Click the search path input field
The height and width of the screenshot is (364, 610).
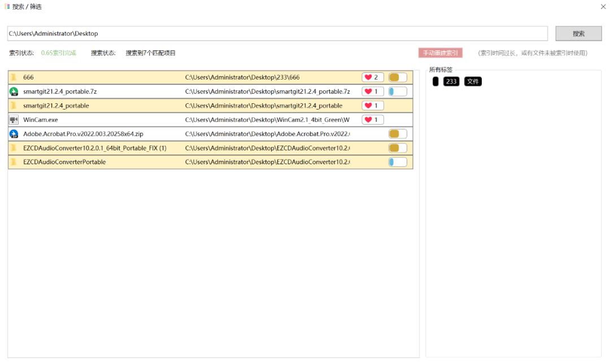coord(277,34)
